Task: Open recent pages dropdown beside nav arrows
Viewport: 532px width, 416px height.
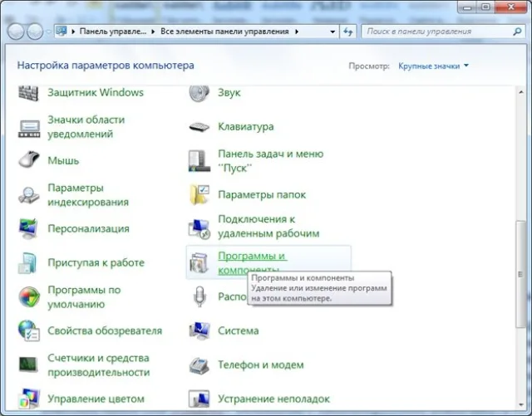Action: (48, 32)
